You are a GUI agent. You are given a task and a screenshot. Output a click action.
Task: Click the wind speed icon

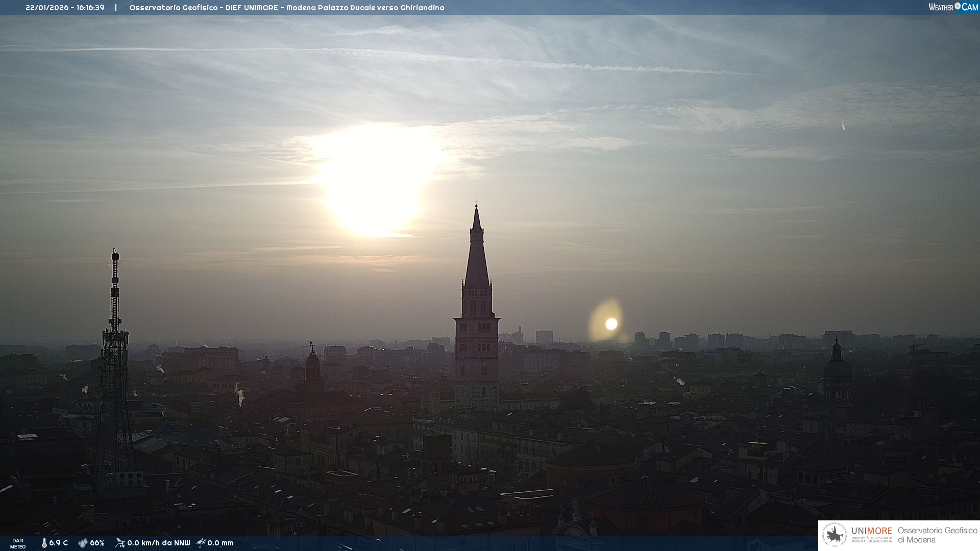[120, 543]
